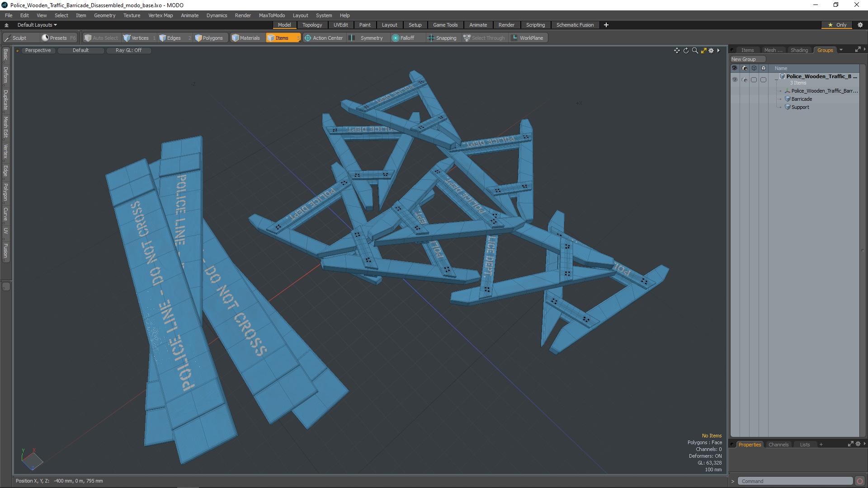Toggle Select Through
The image size is (868, 488).
coord(484,38)
